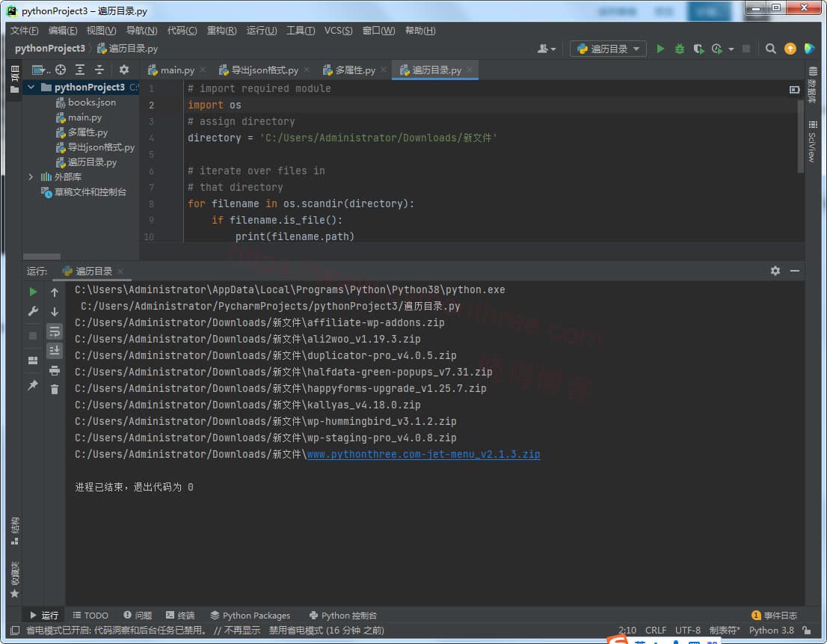Clear console with trash icon

click(x=55, y=389)
